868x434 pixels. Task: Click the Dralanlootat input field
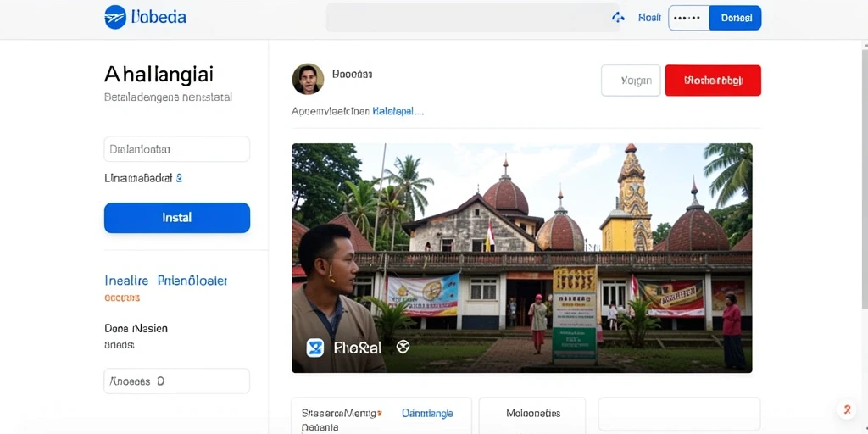point(177,149)
